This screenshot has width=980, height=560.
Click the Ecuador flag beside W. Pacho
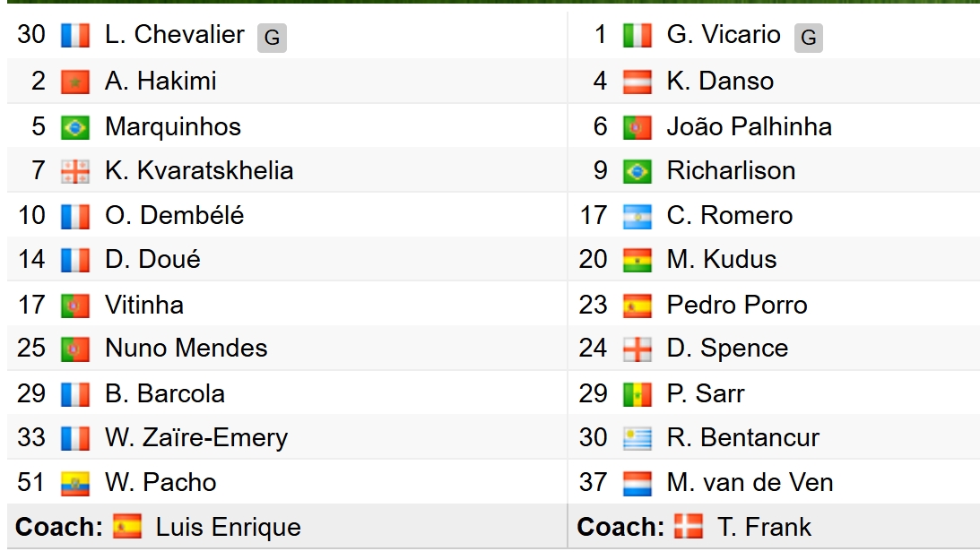coord(75,483)
